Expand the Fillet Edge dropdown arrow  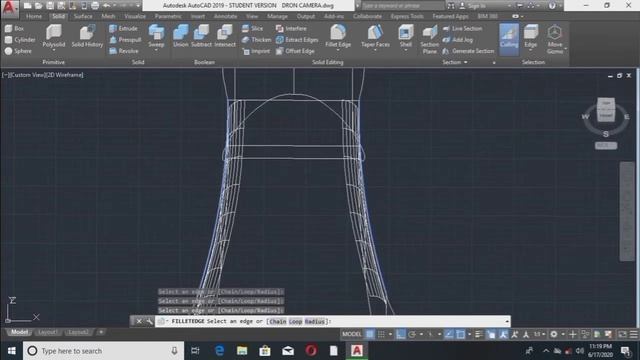pos(338,51)
